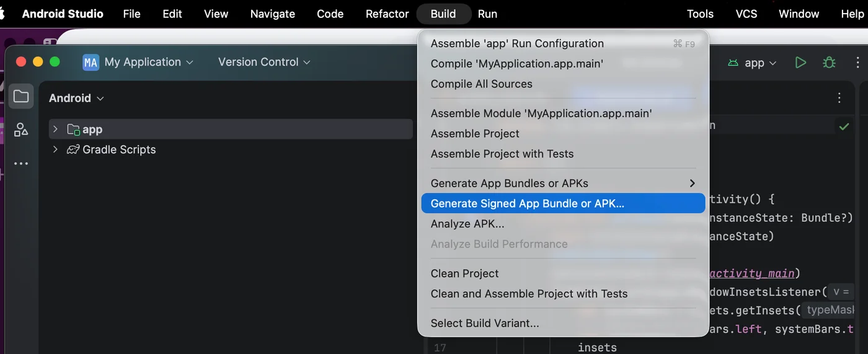
Task: Choose Select Build Variant menu entry
Action: click(563, 323)
